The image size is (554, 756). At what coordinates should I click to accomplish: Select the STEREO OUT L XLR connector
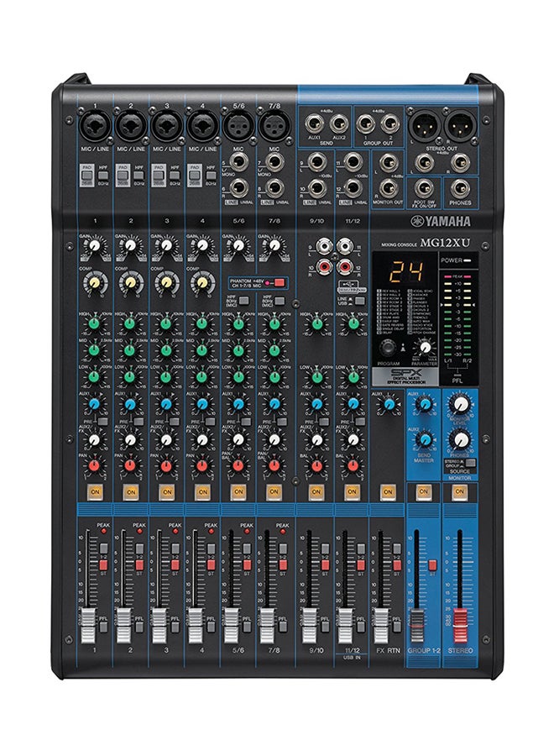(x=424, y=125)
